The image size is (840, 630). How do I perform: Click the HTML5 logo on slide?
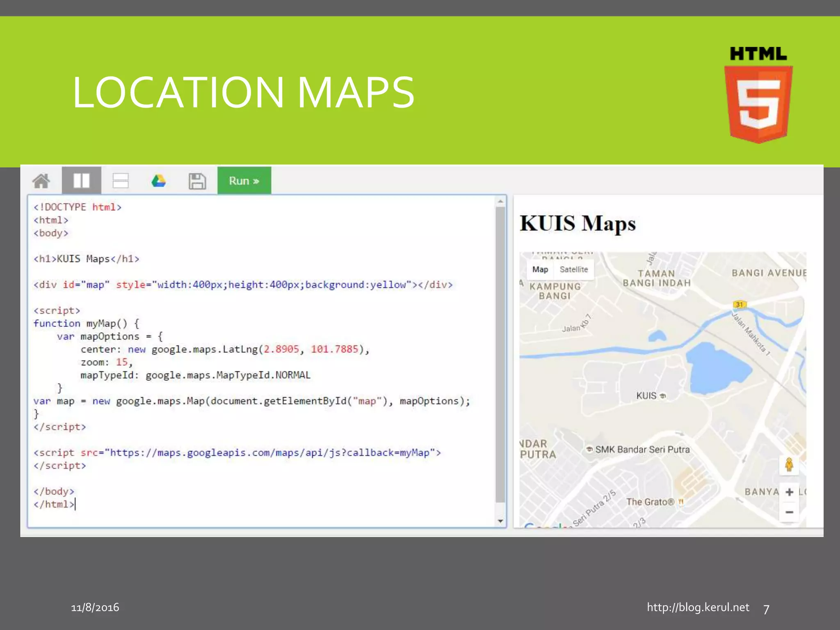click(758, 95)
